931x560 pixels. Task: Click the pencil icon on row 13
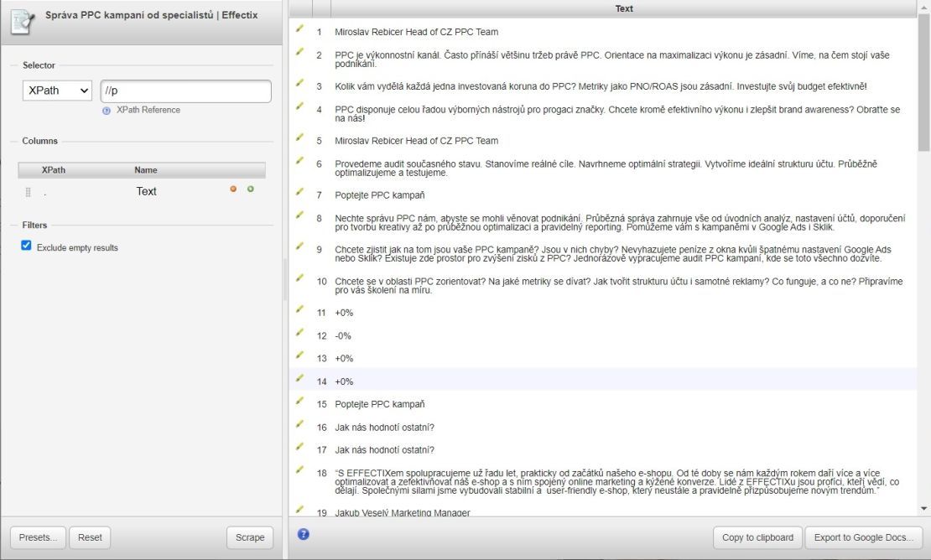[x=299, y=355]
